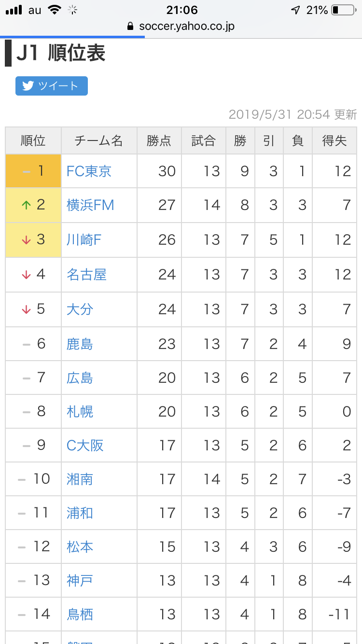The image size is (362, 644).
Task: Tap the orange rank 1 cell
Action: (33, 171)
